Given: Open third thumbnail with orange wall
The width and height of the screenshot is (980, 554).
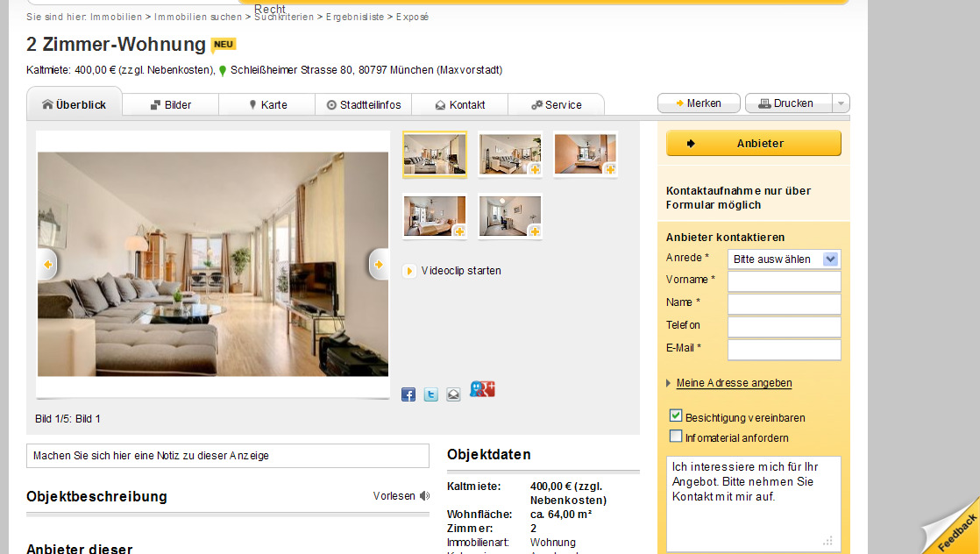Looking at the screenshot, I should pyautogui.click(x=585, y=154).
